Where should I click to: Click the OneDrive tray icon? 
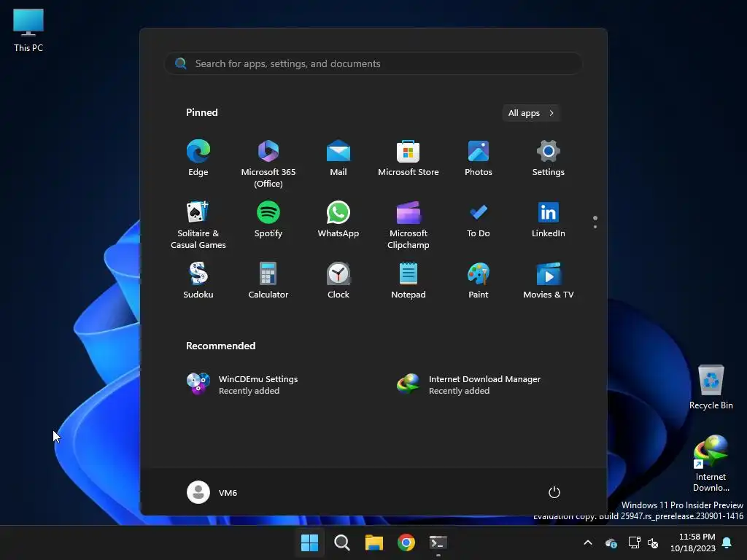pos(611,542)
